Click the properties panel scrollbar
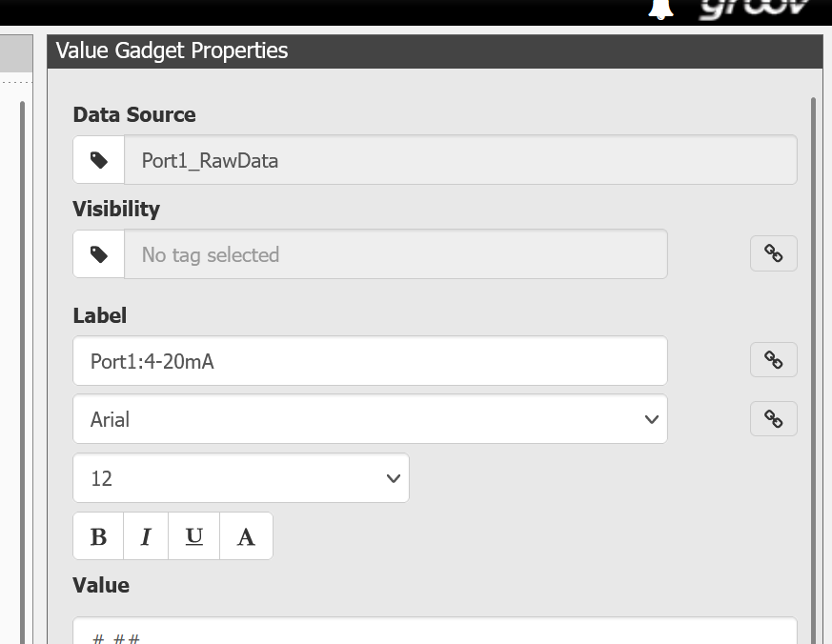The height and width of the screenshot is (644, 832). point(814,371)
